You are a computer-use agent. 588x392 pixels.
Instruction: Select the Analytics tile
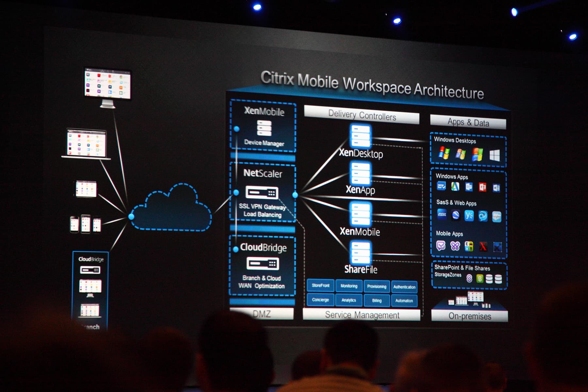(x=349, y=300)
